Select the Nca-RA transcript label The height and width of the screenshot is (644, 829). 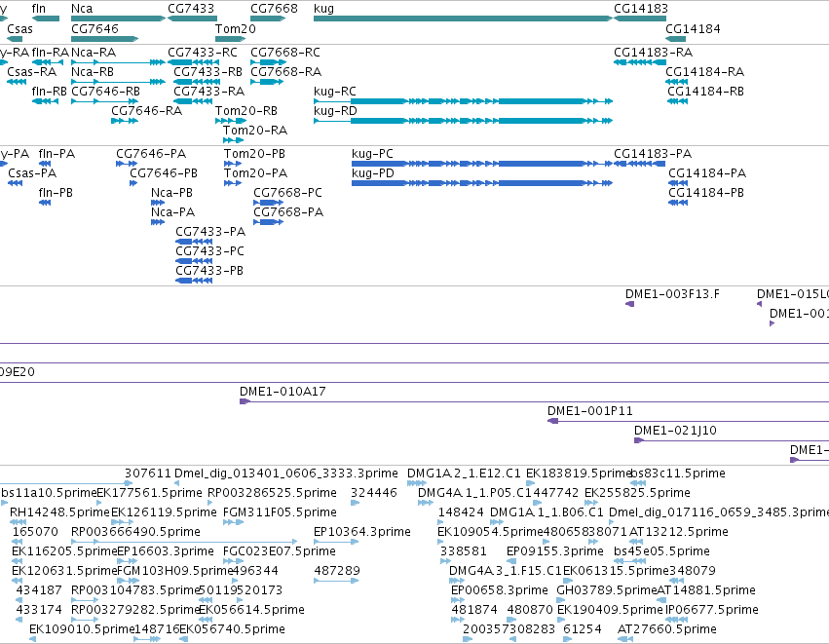[x=94, y=53]
